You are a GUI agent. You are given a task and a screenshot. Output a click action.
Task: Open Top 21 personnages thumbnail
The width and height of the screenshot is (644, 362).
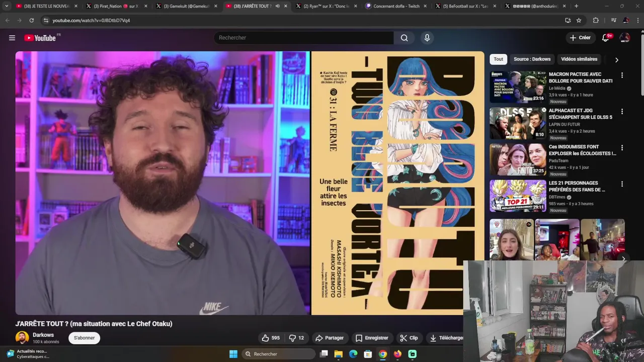pos(518,196)
